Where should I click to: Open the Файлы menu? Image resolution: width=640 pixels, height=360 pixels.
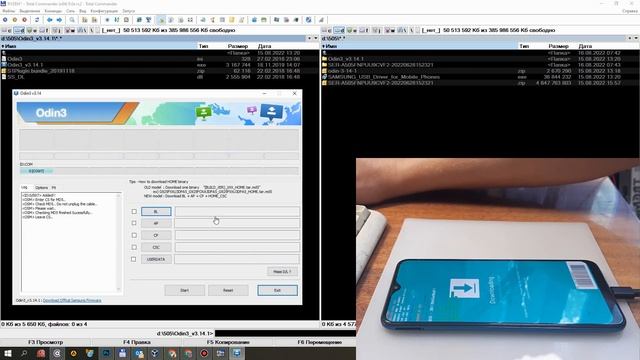point(8,11)
